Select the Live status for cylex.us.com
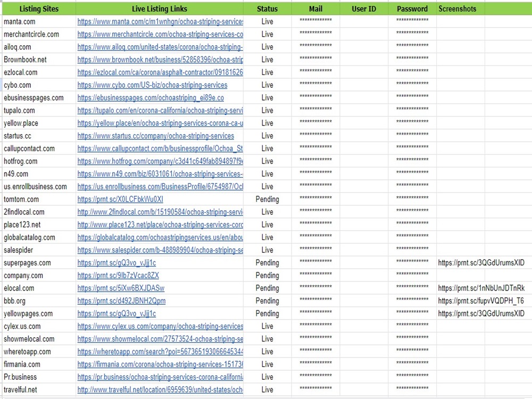This screenshot has width=532, height=399. coord(268,327)
